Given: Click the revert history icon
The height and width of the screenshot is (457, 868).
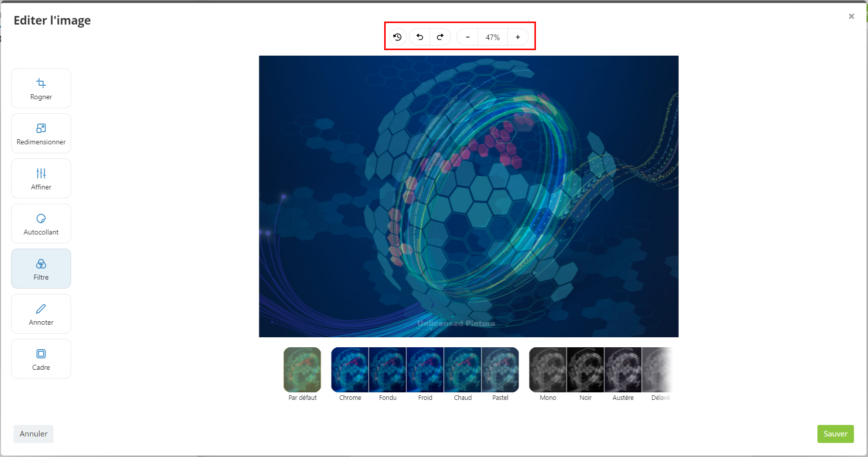Looking at the screenshot, I should tap(398, 37).
